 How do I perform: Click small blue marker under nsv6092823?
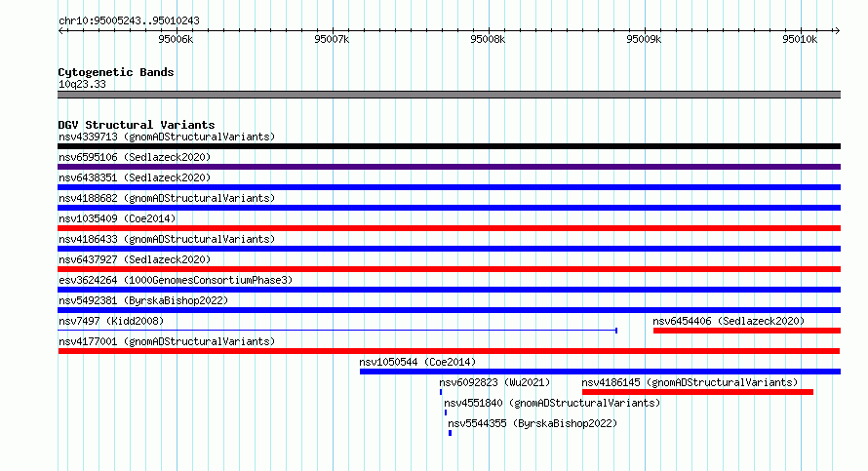[x=441, y=392]
